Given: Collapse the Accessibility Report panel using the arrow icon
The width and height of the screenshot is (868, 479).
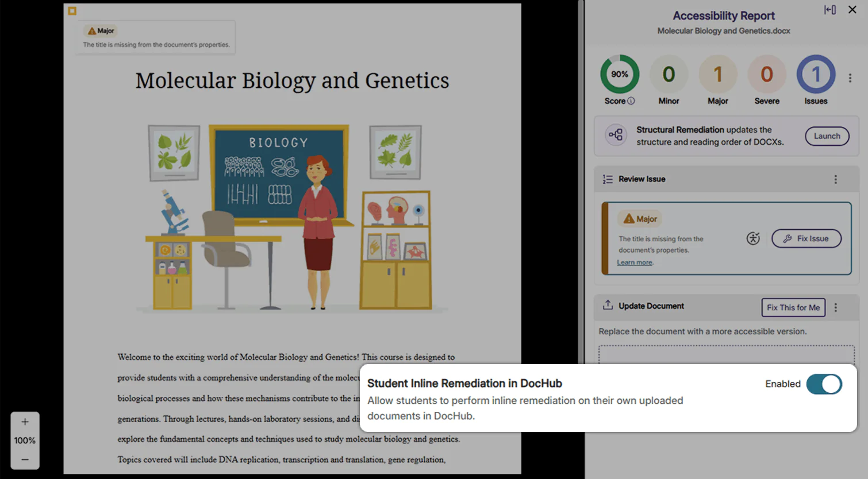Looking at the screenshot, I should [829, 9].
